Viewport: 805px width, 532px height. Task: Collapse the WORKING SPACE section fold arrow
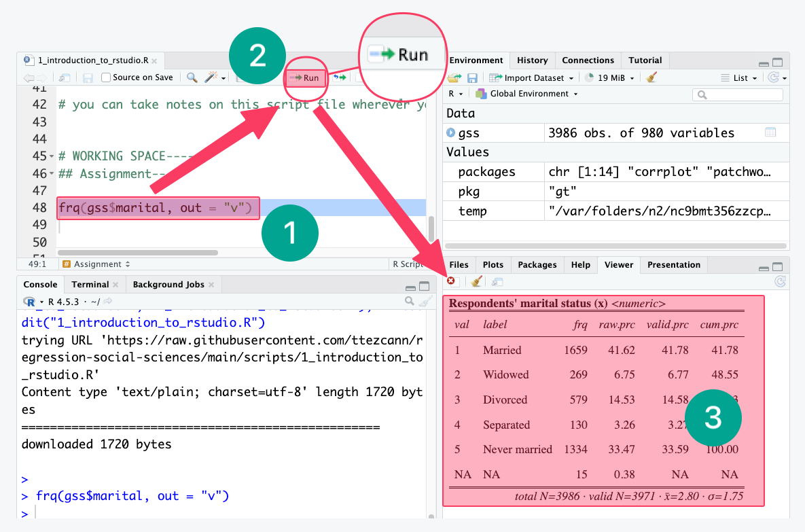52,156
